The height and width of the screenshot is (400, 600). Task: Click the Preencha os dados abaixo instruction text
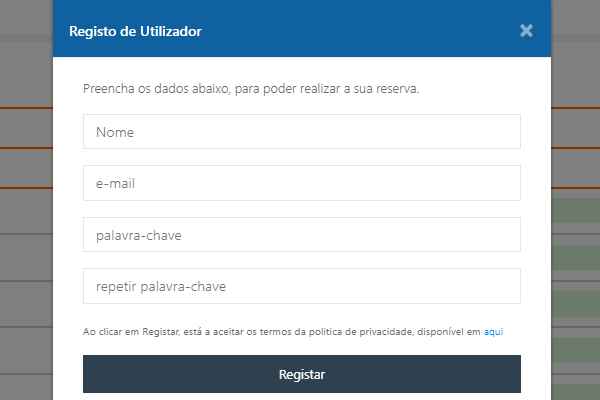[251, 89]
